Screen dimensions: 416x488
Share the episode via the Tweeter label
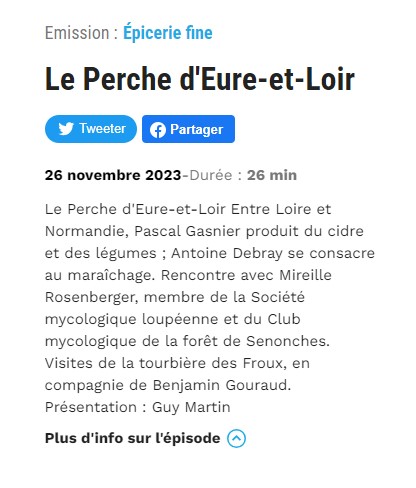[103, 128]
